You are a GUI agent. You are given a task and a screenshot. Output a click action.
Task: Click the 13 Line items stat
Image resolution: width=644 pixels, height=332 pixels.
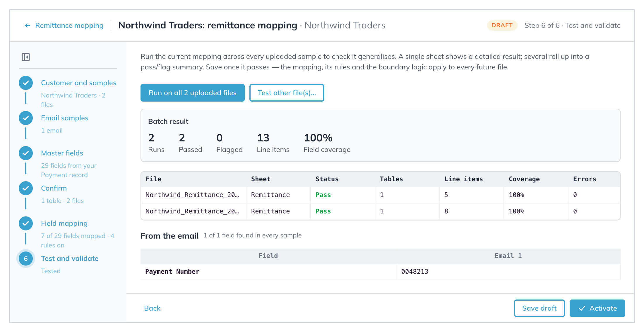[273, 143]
